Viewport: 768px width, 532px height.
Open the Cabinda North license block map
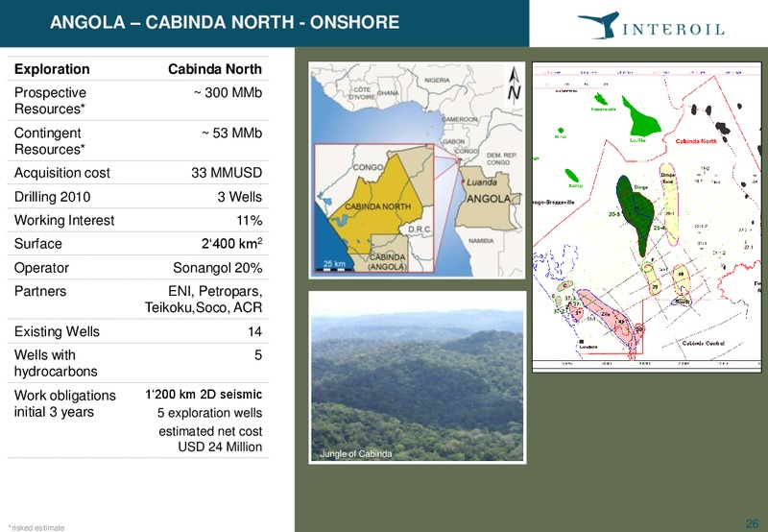click(646, 217)
